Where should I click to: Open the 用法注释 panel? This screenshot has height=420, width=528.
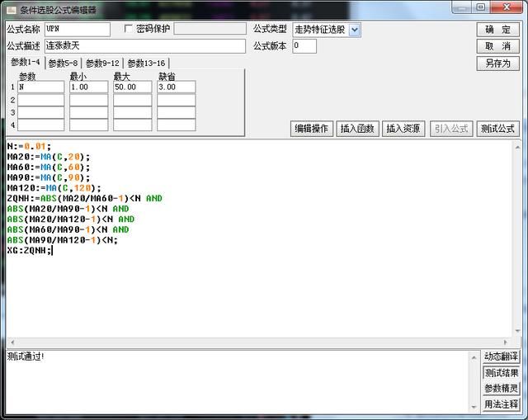pyautogui.click(x=501, y=404)
